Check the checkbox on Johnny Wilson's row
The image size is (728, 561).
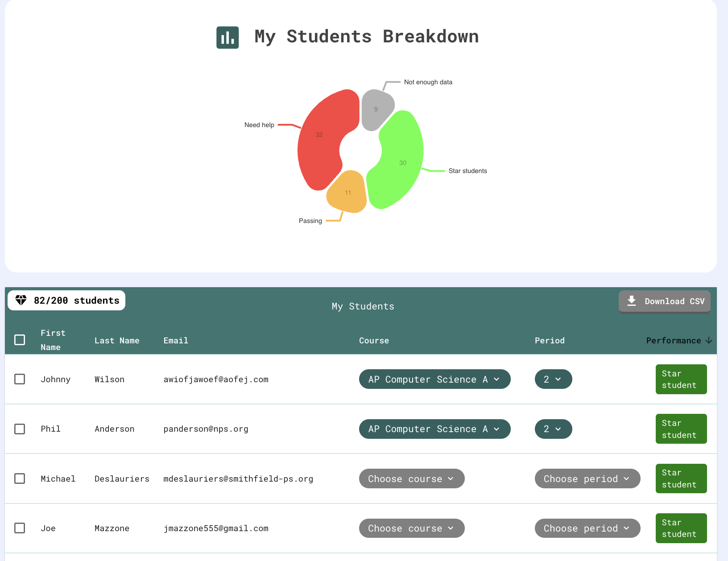20,379
